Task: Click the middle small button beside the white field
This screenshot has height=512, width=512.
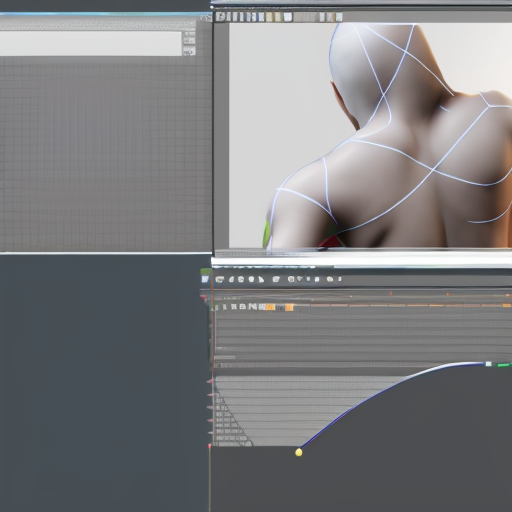Action: 189,40
